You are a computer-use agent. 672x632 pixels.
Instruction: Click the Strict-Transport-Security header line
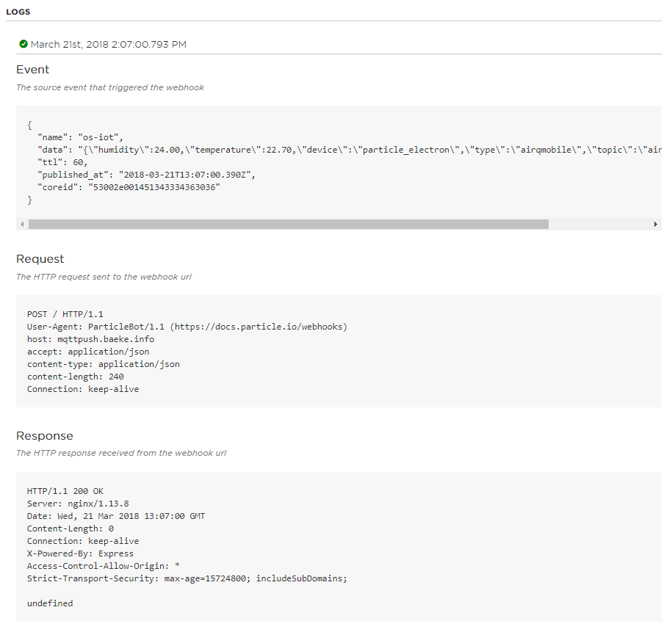click(187, 578)
